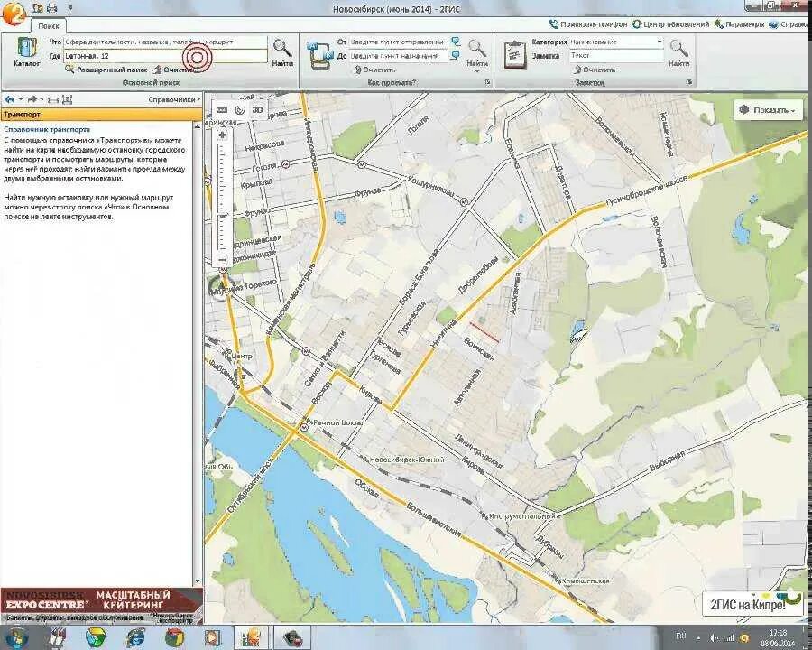This screenshot has height=650, width=812.
Task: Click Очистить in Основной поиск
Action: point(174,70)
